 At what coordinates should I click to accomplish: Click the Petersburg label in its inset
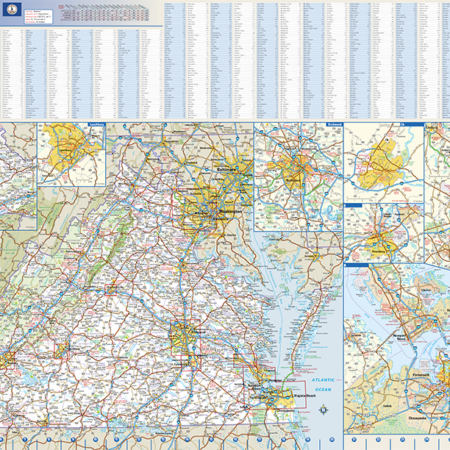(x=378, y=251)
